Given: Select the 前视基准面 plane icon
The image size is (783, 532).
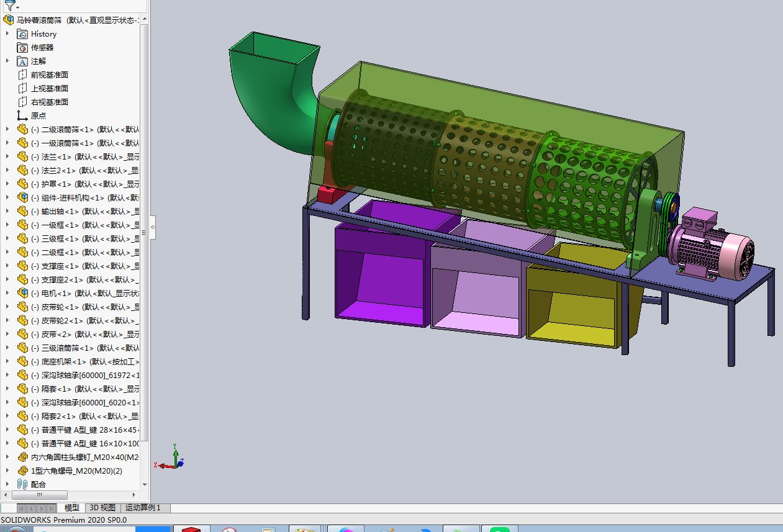Looking at the screenshot, I should [x=22, y=74].
